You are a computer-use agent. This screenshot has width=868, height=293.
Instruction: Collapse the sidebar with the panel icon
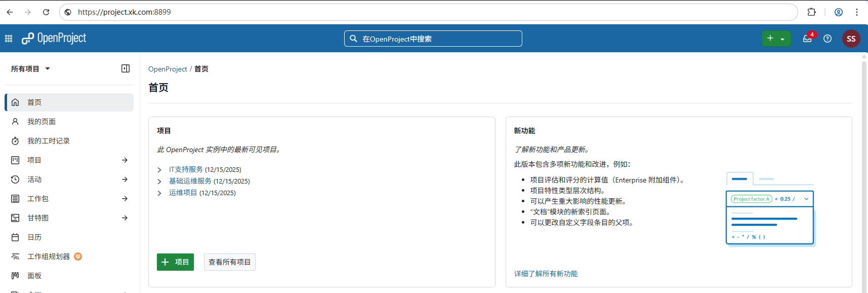(126, 68)
